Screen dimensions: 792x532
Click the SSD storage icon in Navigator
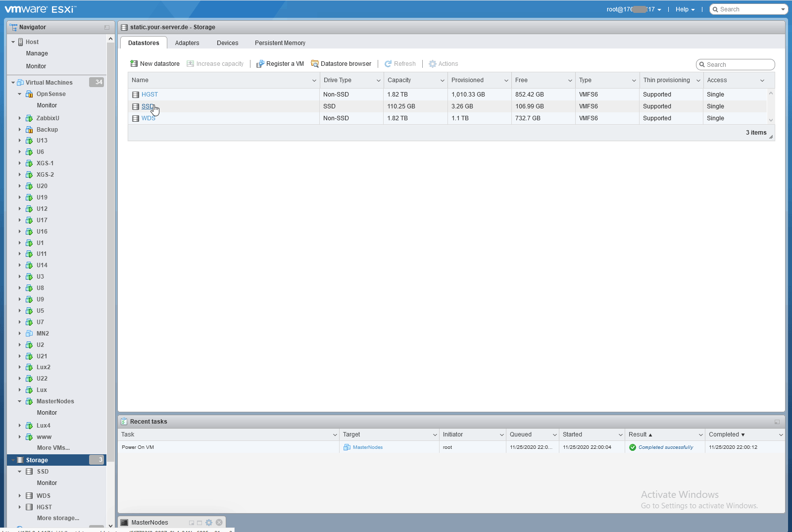click(29, 472)
